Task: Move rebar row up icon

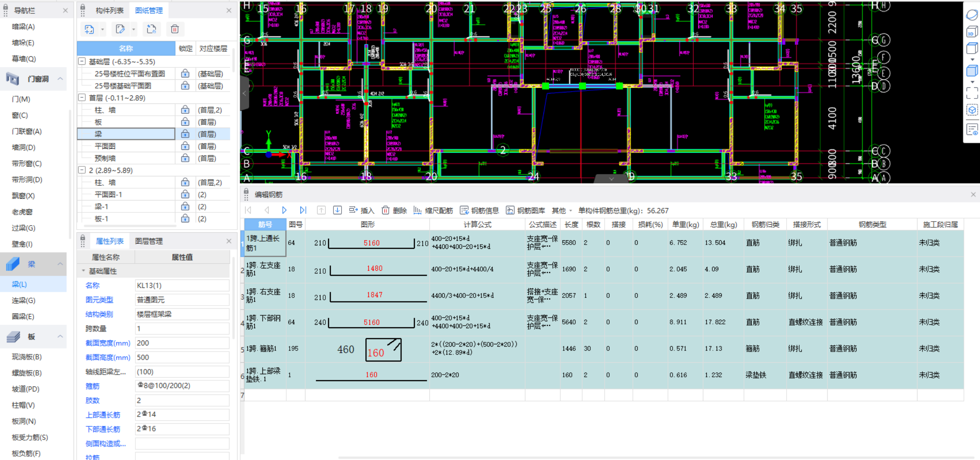Action: pos(321,210)
